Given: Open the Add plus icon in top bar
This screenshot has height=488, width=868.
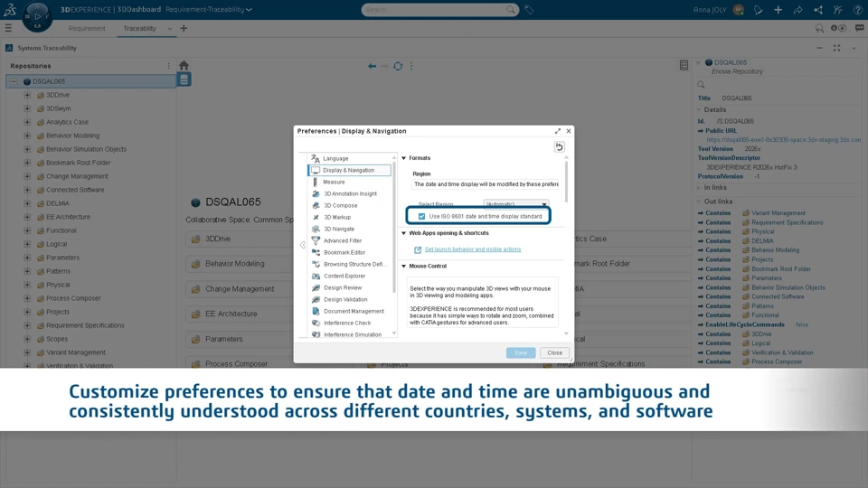Looking at the screenshot, I should [778, 9].
